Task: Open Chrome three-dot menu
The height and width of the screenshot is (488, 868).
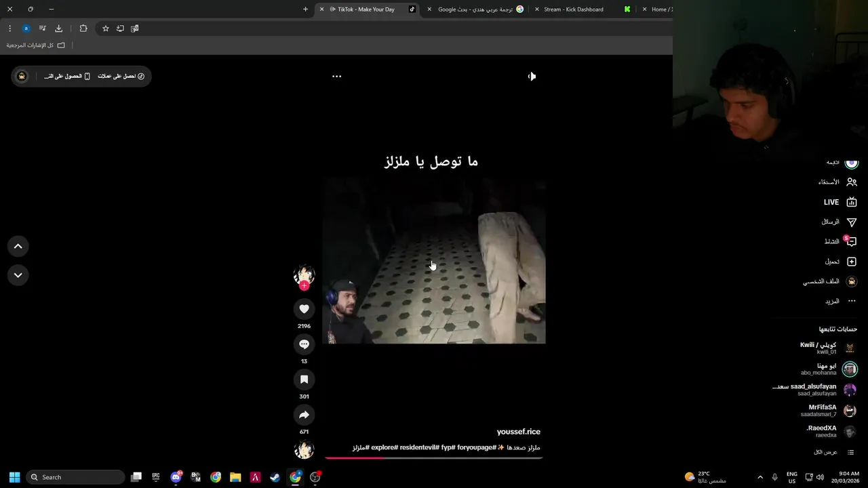Action: (x=9, y=28)
